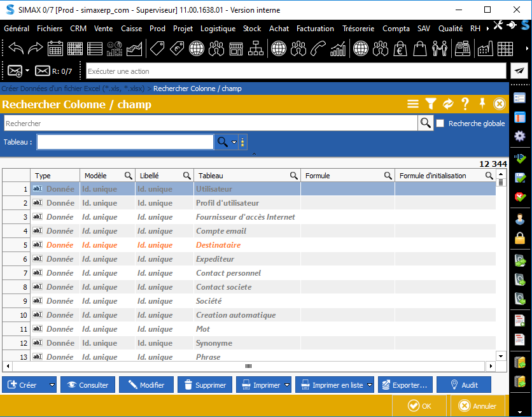Click the undo arrow in the toolbar
Screen dimensions: 532x417
pos(15,48)
